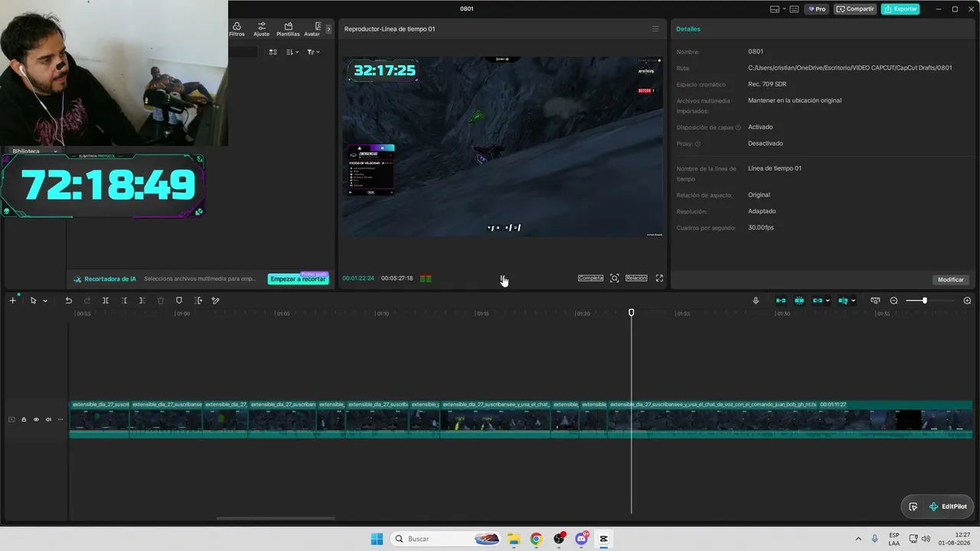
Task: Toggle preview axis on timeline
Action: click(843, 301)
